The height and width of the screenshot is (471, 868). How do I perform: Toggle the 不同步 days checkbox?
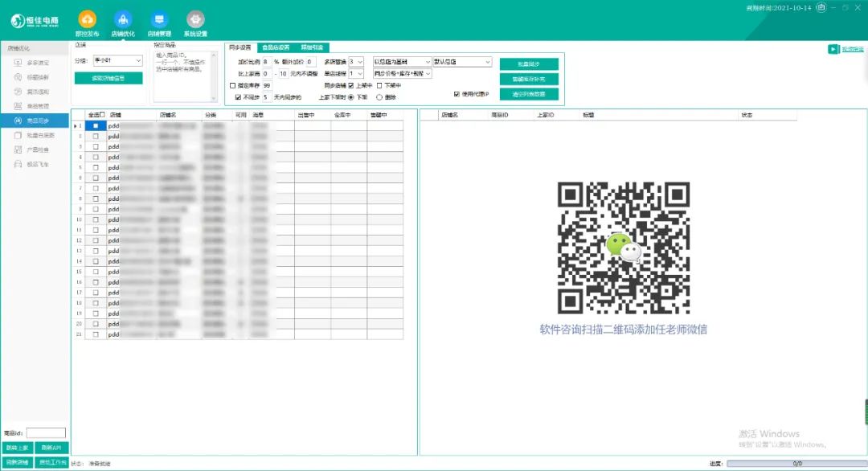[238, 97]
